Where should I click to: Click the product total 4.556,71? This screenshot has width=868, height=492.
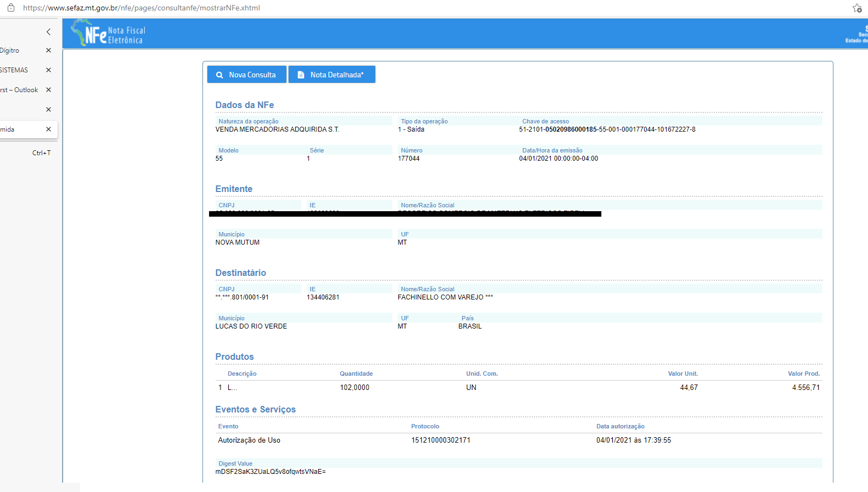[x=806, y=387]
